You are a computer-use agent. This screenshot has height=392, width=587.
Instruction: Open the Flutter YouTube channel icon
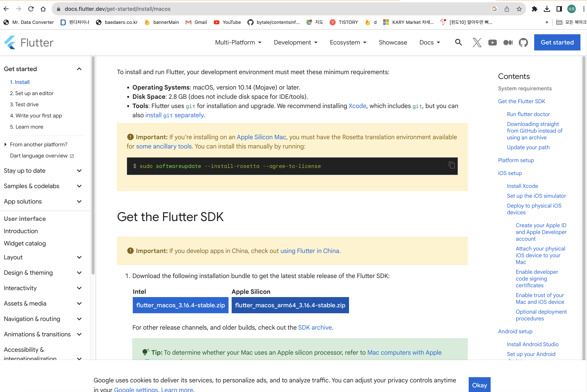tap(492, 43)
